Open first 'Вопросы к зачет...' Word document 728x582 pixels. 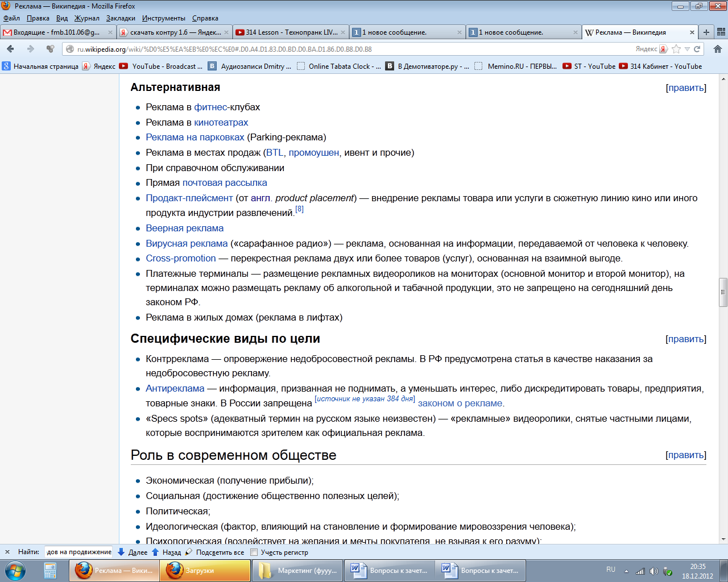[x=389, y=570]
